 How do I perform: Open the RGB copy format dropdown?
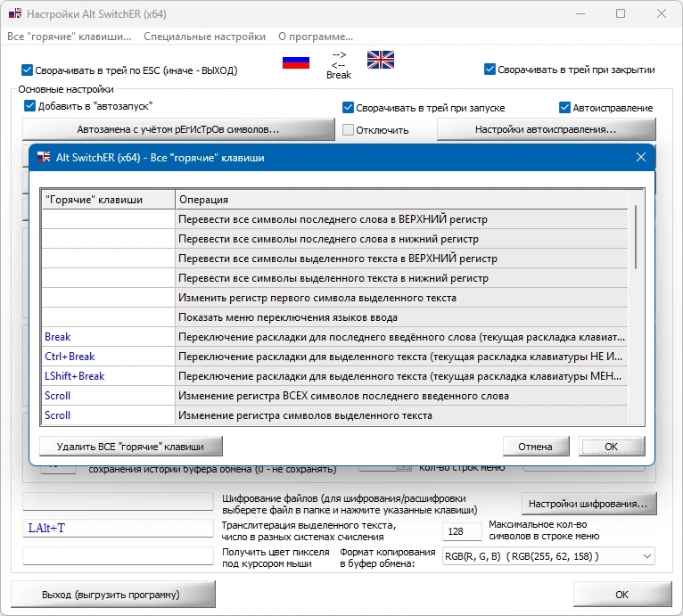coord(548,556)
